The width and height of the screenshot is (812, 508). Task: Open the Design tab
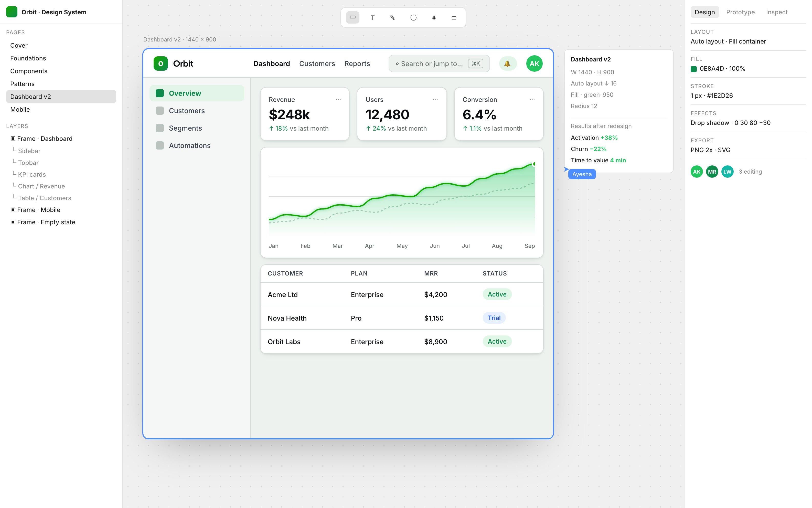(704, 12)
